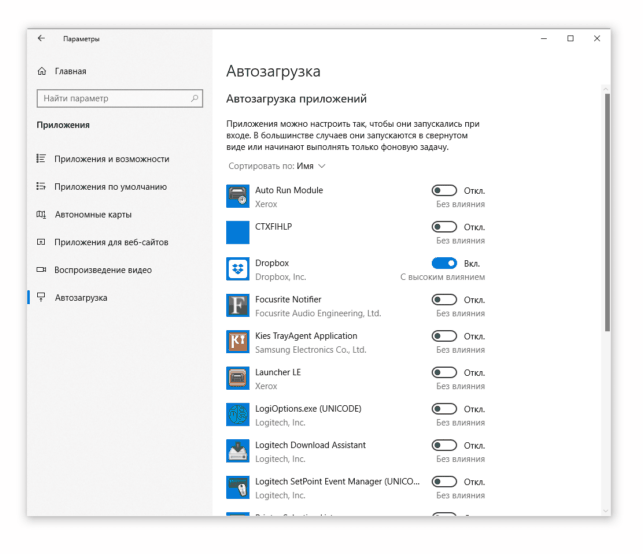The height and width of the screenshot is (554, 643).
Task: Open Приложения и возможности page
Action: pyautogui.click(x=112, y=159)
